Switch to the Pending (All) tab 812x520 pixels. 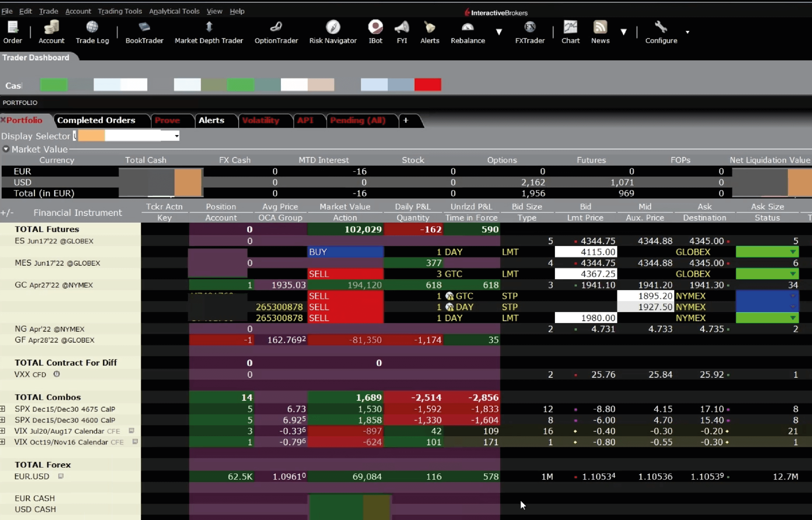[358, 120]
